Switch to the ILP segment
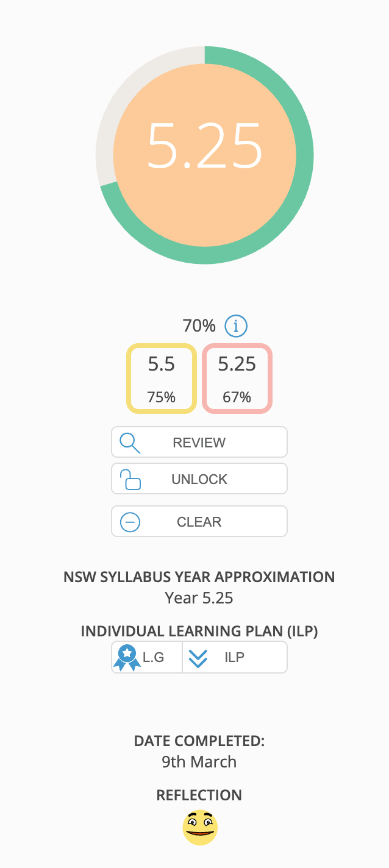Viewport: 389px width, 868px height. (x=235, y=656)
